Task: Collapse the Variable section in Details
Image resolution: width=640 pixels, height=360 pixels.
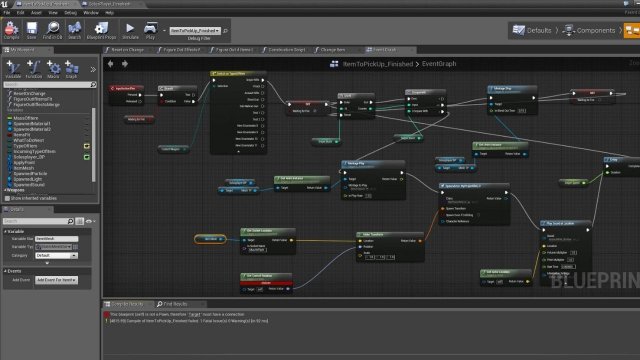Action: pyautogui.click(x=6, y=231)
